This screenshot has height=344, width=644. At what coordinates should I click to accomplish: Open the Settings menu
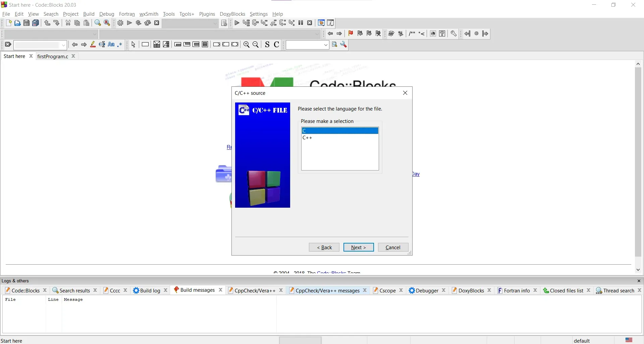[259, 14]
